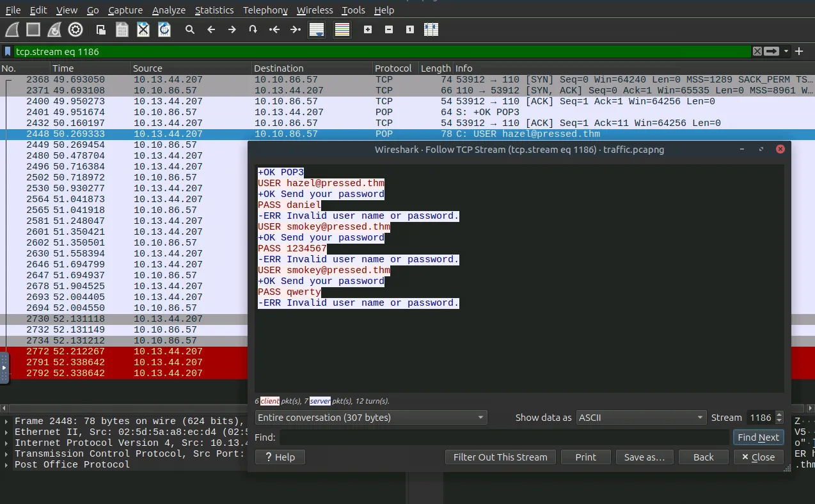815x504 pixels.
Task: Open the Analyze menu
Action: (169, 10)
